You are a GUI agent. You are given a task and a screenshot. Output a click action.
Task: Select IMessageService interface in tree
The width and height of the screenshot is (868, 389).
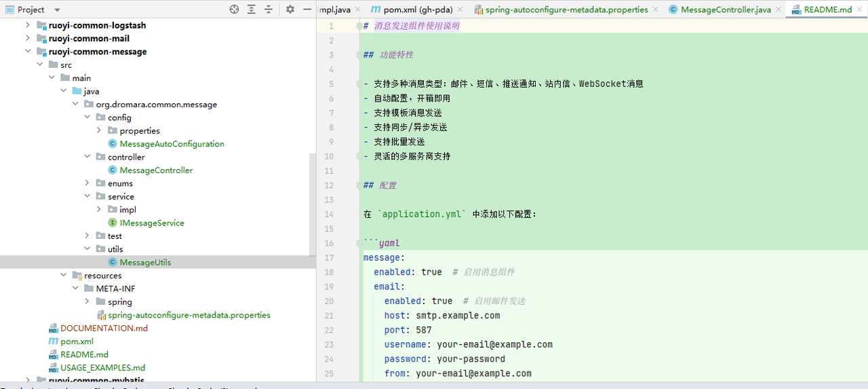[x=152, y=223]
